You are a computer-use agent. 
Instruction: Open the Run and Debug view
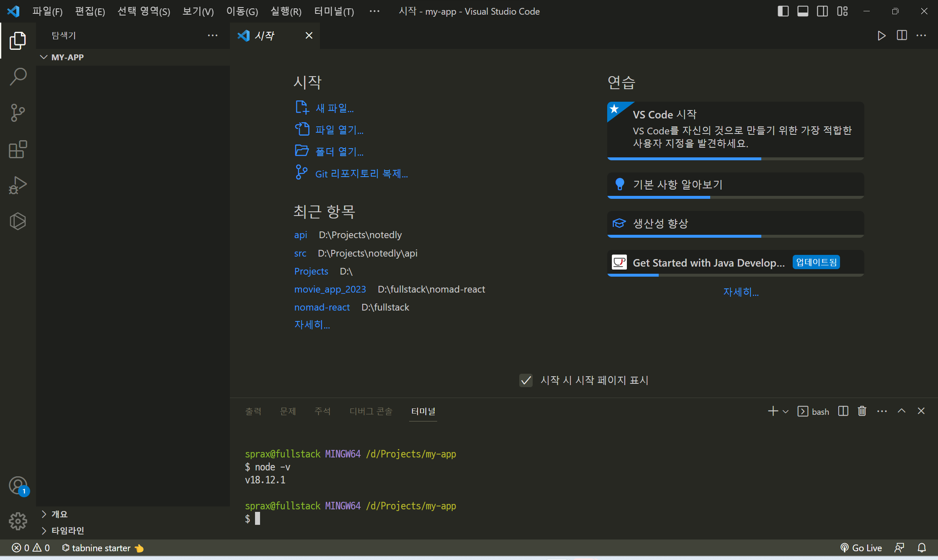[x=18, y=185]
